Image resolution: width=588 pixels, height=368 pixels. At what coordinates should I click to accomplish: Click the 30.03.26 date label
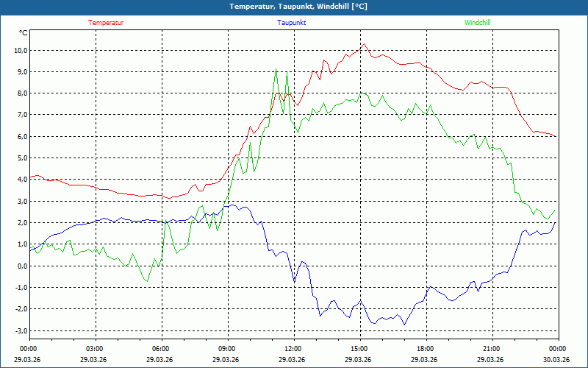click(556, 359)
